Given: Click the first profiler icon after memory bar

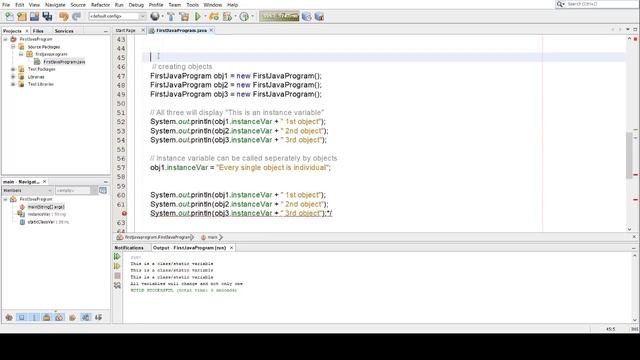Looking at the screenshot, I should coord(307,16).
